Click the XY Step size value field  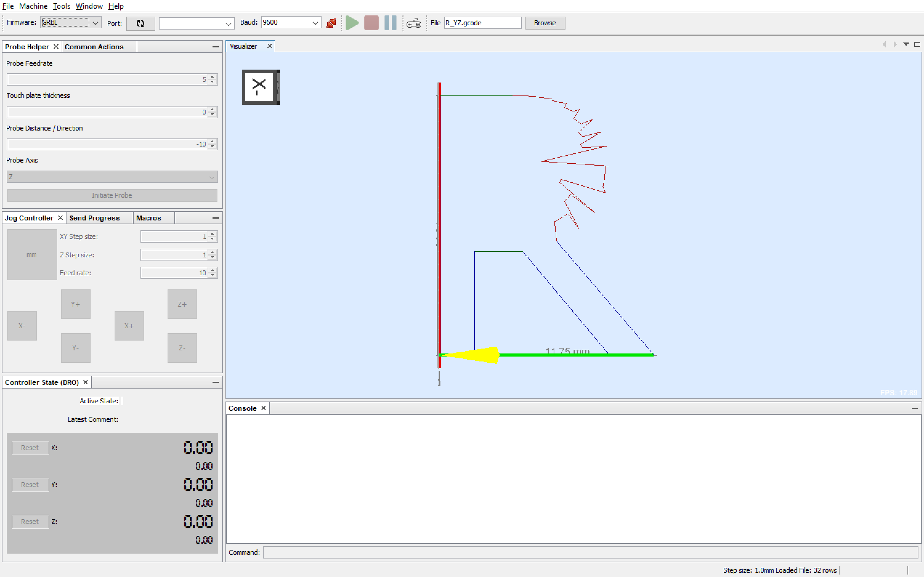(174, 236)
